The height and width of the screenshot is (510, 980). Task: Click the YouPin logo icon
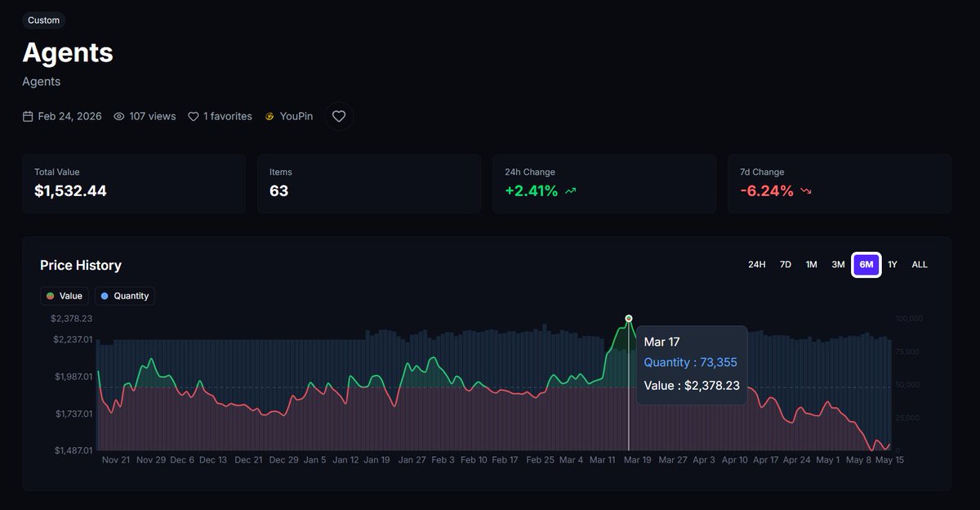coord(269,116)
